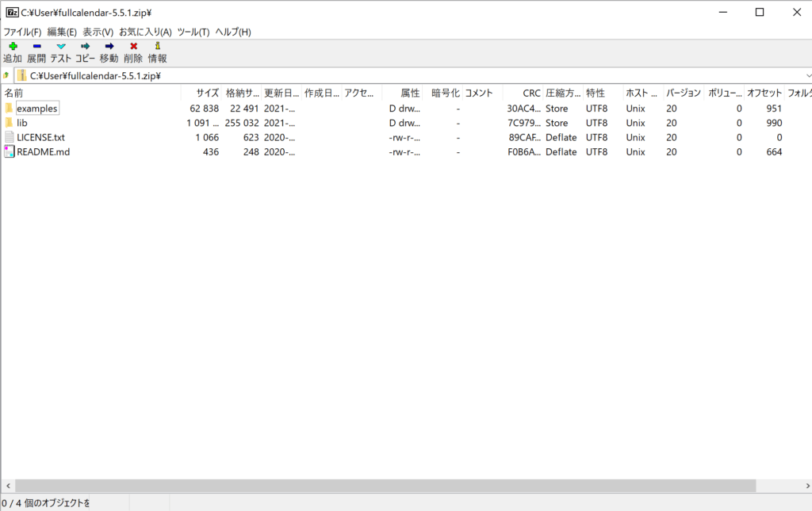Click CRC value F0B6A...
Screen dimensions: 812x511
524,152
